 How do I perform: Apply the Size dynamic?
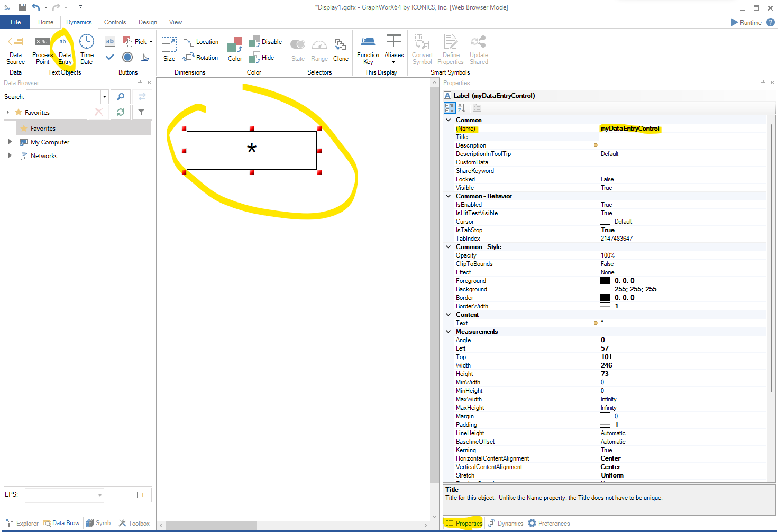coord(169,50)
